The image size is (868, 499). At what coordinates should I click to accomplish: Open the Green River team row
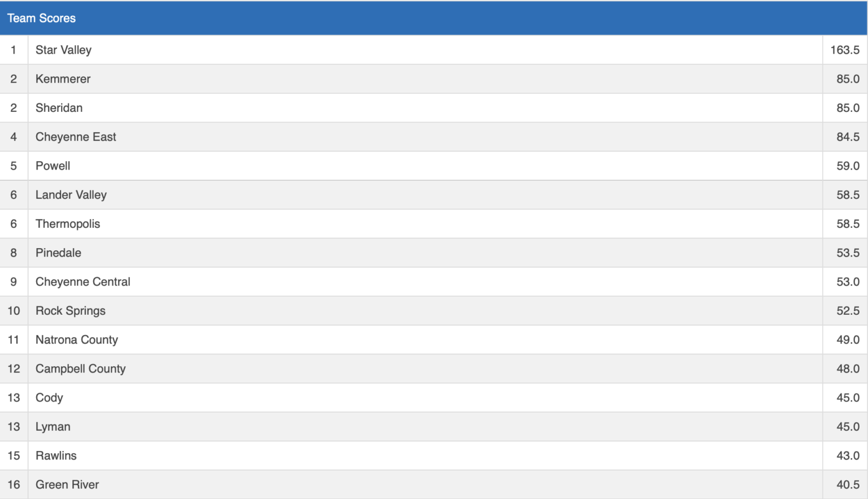[67, 484]
